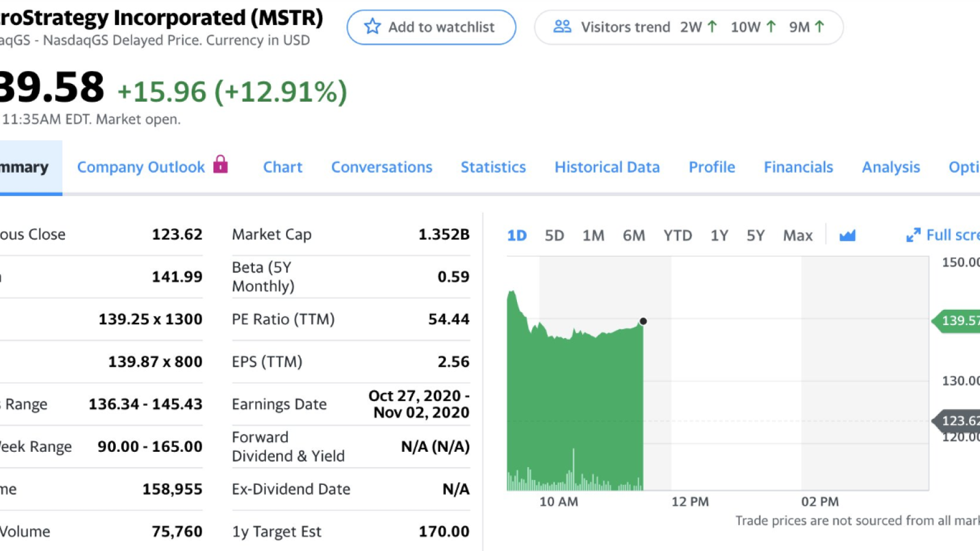
Task: Click the Beta value 0.59
Action: tap(453, 277)
